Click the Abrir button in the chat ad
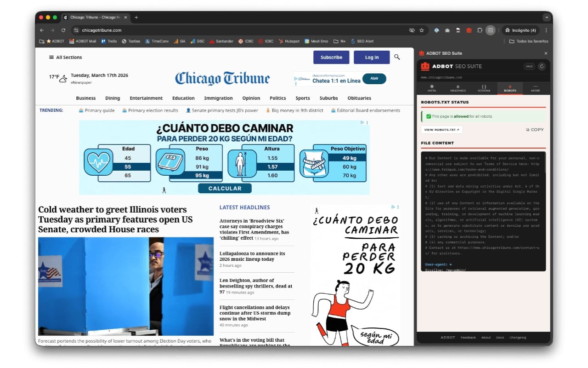 click(374, 79)
